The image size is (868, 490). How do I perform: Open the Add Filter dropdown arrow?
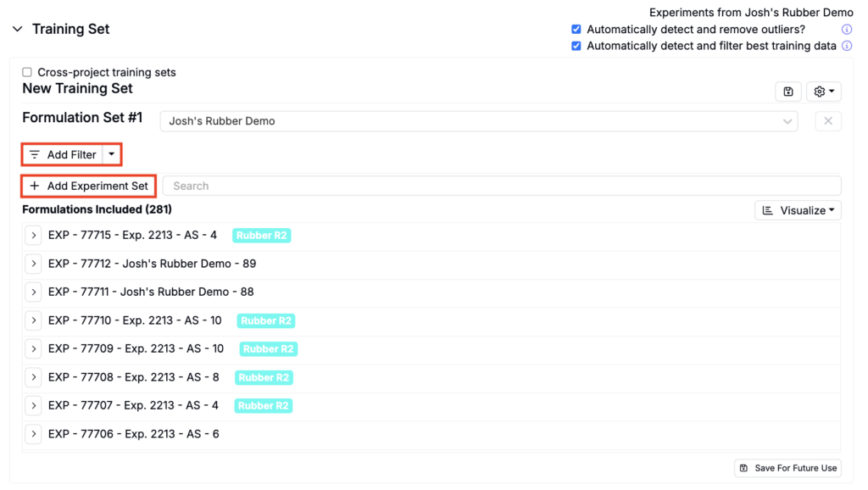(112, 155)
